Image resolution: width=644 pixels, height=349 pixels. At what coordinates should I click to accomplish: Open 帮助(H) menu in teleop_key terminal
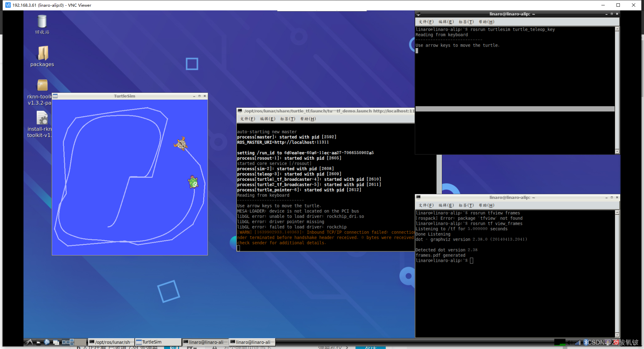tap(486, 22)
